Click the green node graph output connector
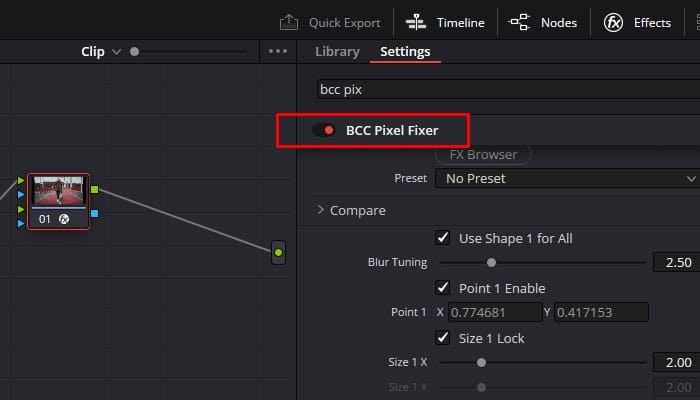The image size is (700, 400). 279,253
